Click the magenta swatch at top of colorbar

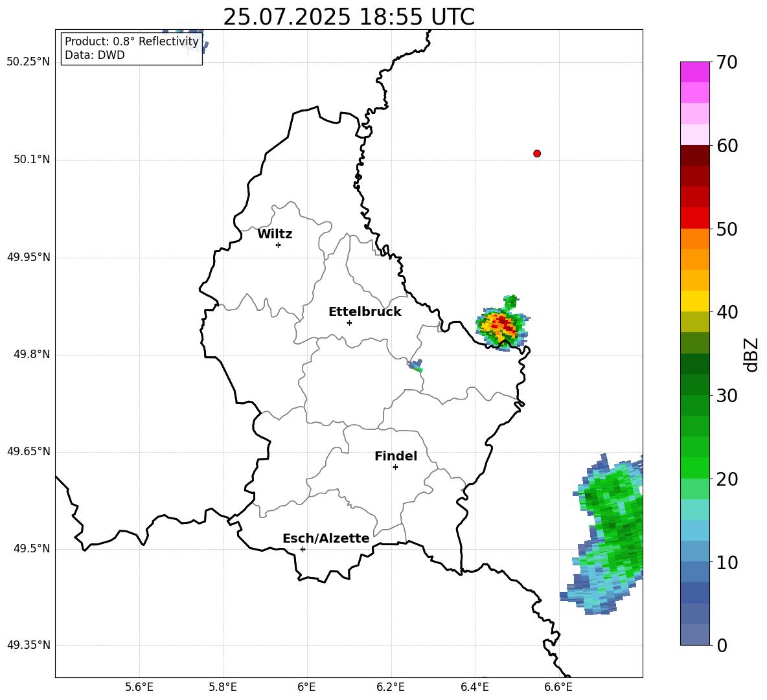(694, 72)
